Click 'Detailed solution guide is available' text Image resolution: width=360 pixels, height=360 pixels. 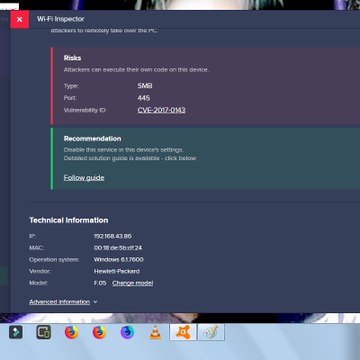(130, 158)
